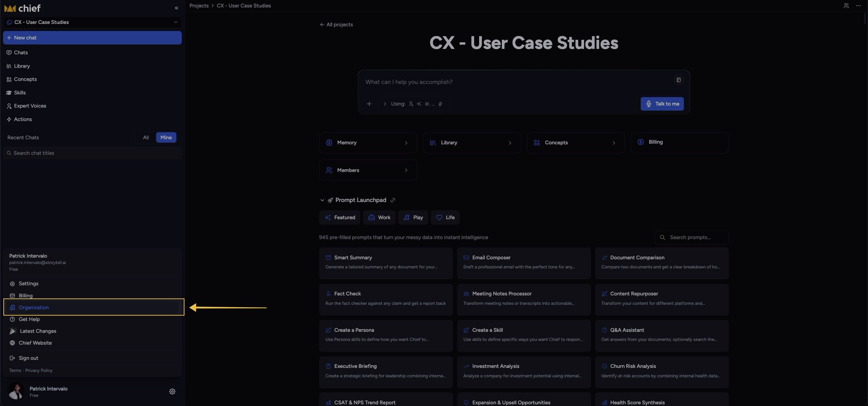Open the Investment Analysis prompt card
The height and width of the screenshot is (406, 868).
tap(524, 372)
